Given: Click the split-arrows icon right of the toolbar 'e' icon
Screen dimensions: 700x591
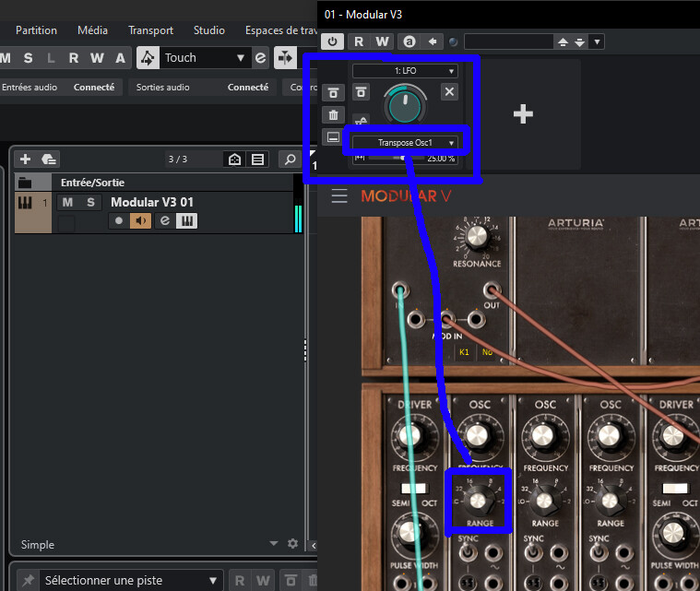Looking at the screenshot, I should coord(285,57).
